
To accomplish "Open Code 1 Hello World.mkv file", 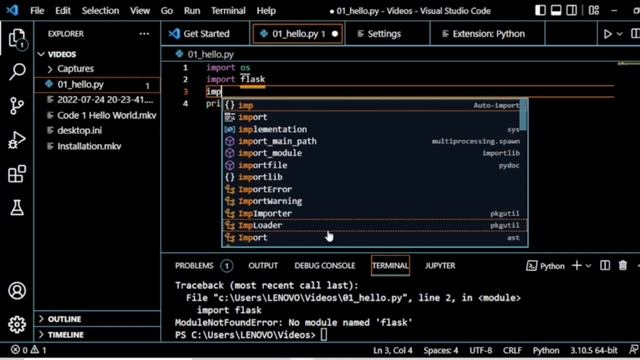I will pyautogui.click(x=98, y=116).
